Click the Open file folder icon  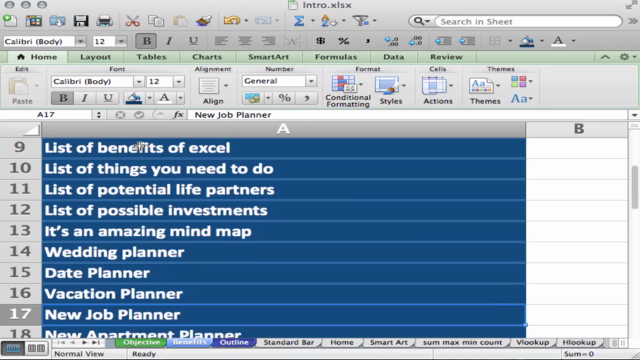click(x=57, y=20)
